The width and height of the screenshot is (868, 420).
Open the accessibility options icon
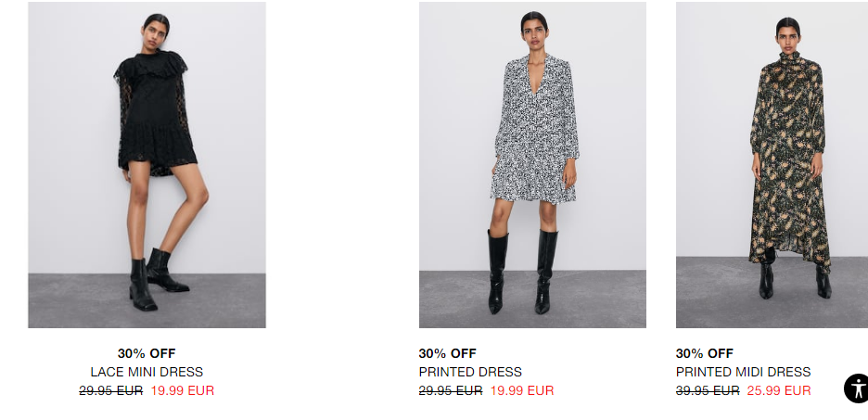click(x=856, y=388)
